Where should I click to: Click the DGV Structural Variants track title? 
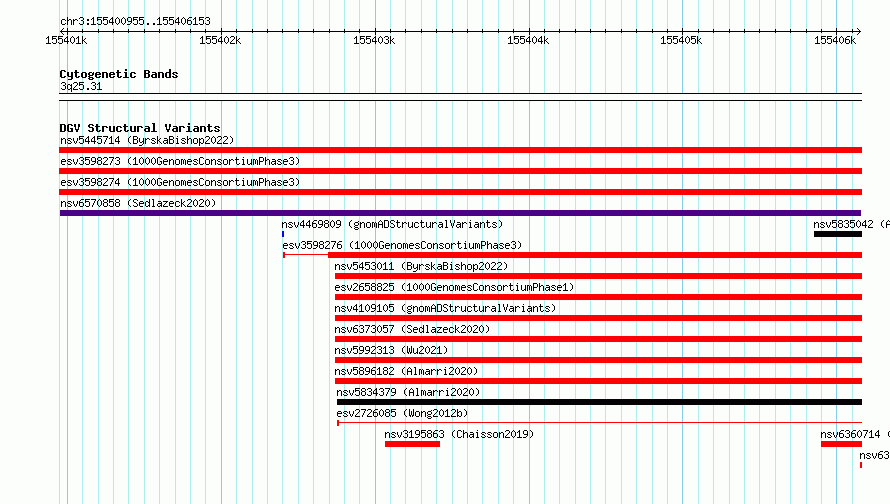(140, 128)
